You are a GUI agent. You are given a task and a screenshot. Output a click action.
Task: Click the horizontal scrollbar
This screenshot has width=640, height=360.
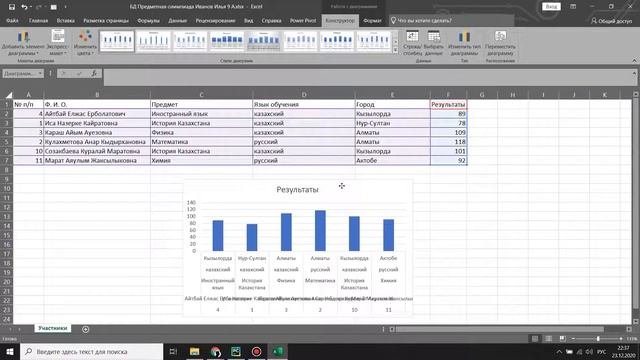pos(500,329)
